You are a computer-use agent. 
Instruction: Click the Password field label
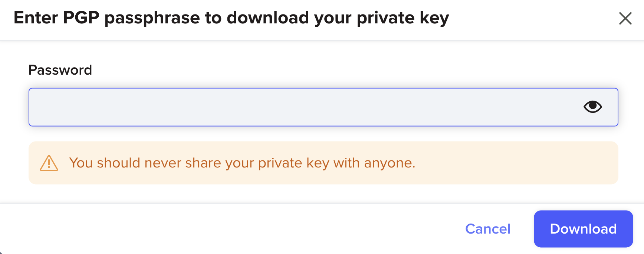point(60,70)
